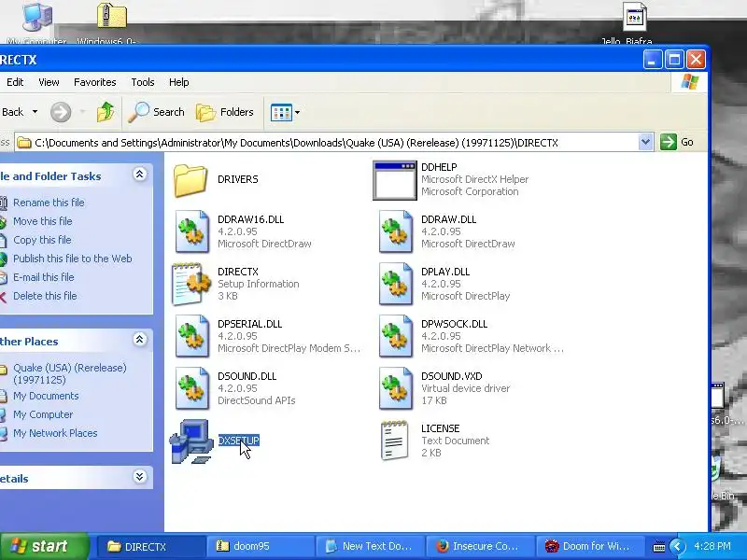Select the DDRAW16.DLL file icon

click(191, 231)
